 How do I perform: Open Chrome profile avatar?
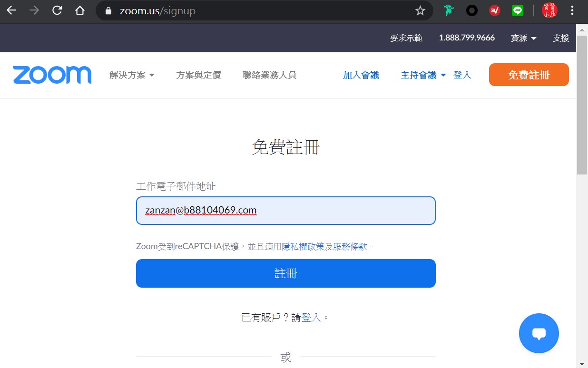coord(549,10)
